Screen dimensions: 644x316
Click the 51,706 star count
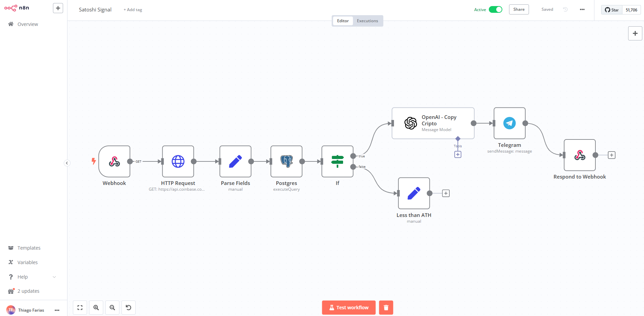pos(632,10)
